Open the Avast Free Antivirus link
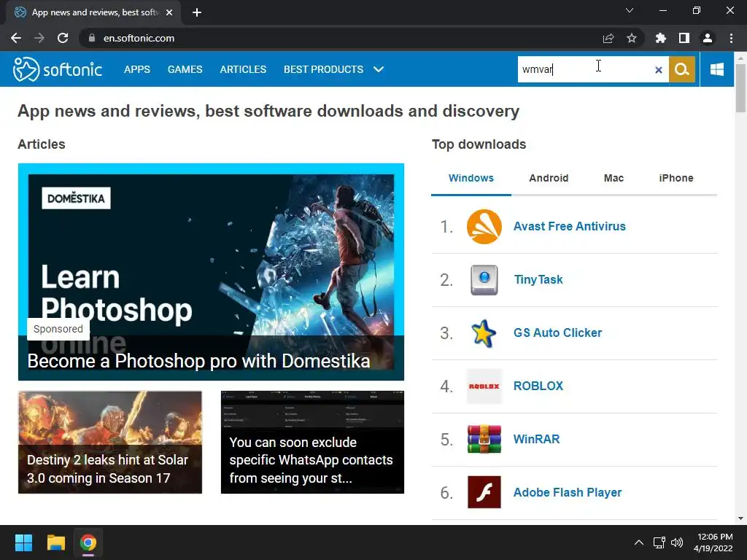This screenshot has height=560, width=747. 569,227
